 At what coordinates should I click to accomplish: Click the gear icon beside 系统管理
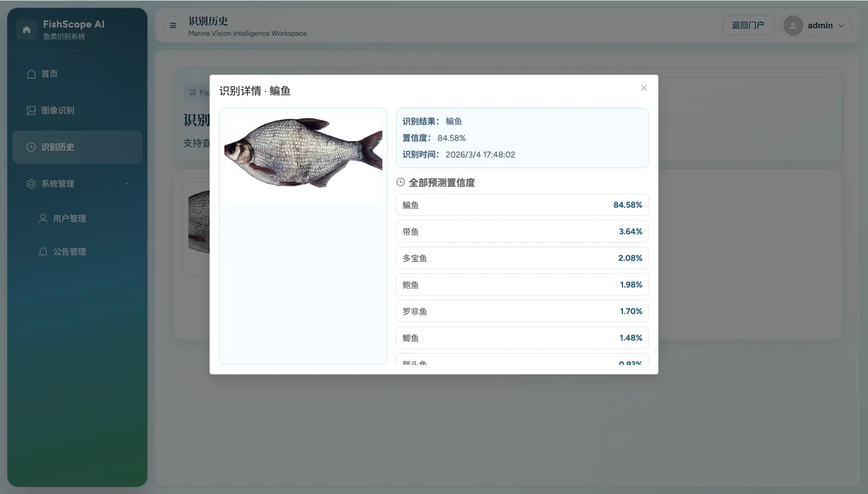click(31, 183)
